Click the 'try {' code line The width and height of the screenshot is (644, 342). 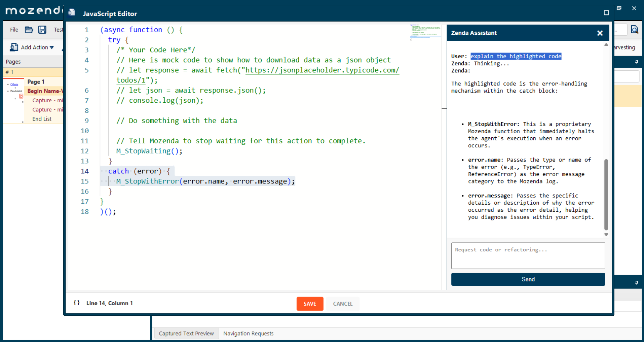118,40
